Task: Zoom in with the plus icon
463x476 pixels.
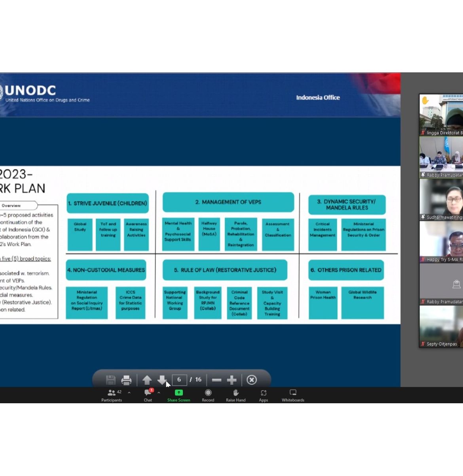Action: (232, 380)
